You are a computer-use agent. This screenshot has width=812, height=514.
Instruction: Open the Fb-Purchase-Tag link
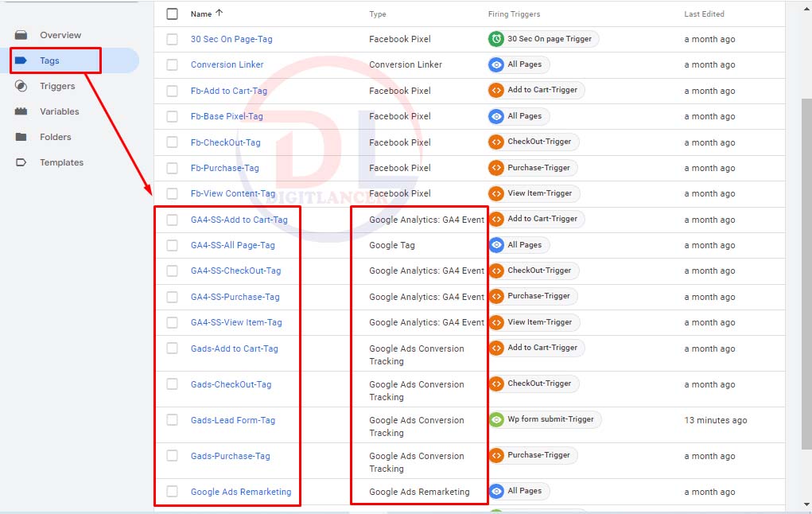pyautogui.click(x=225, y=168)
